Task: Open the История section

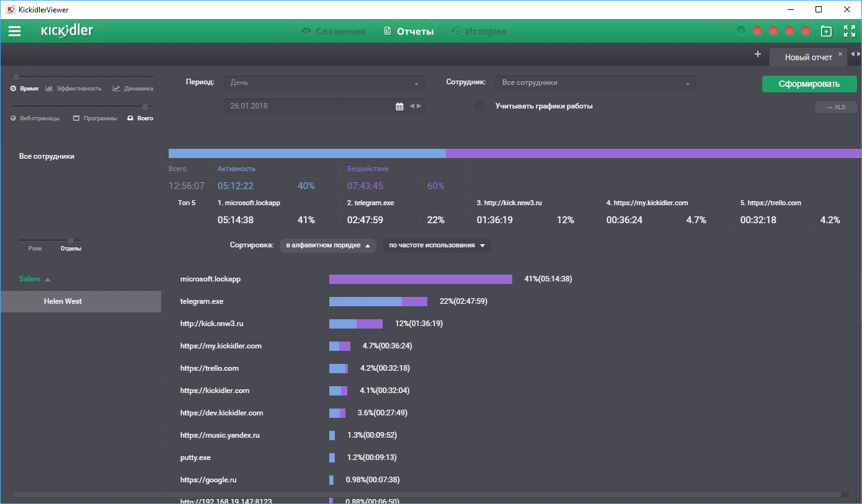Action: click(479, 31)
